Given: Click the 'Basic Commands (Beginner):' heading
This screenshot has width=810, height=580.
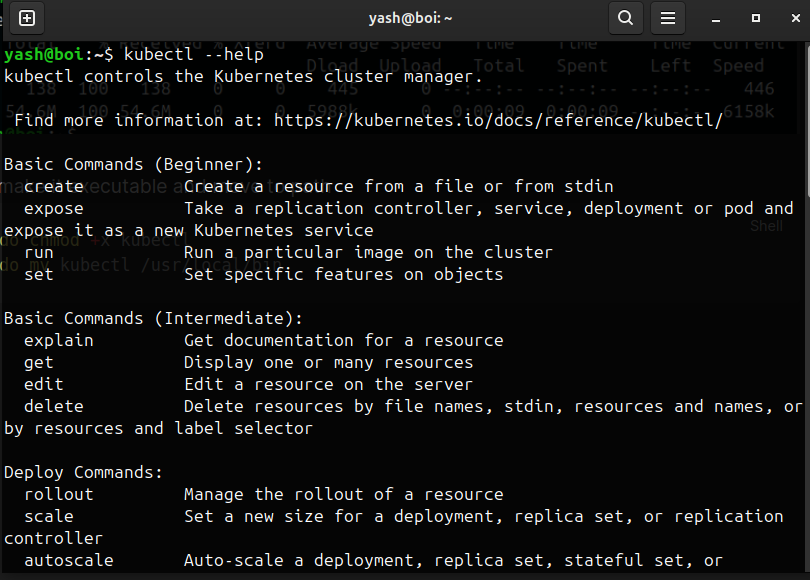Looking at the screenshot, I should point(133,164).
